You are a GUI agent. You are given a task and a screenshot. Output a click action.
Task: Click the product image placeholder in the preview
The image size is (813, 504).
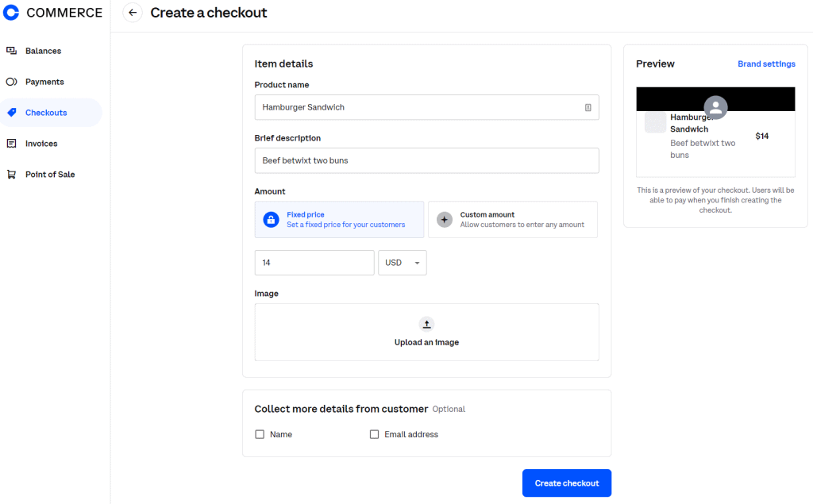coord(655,122)
